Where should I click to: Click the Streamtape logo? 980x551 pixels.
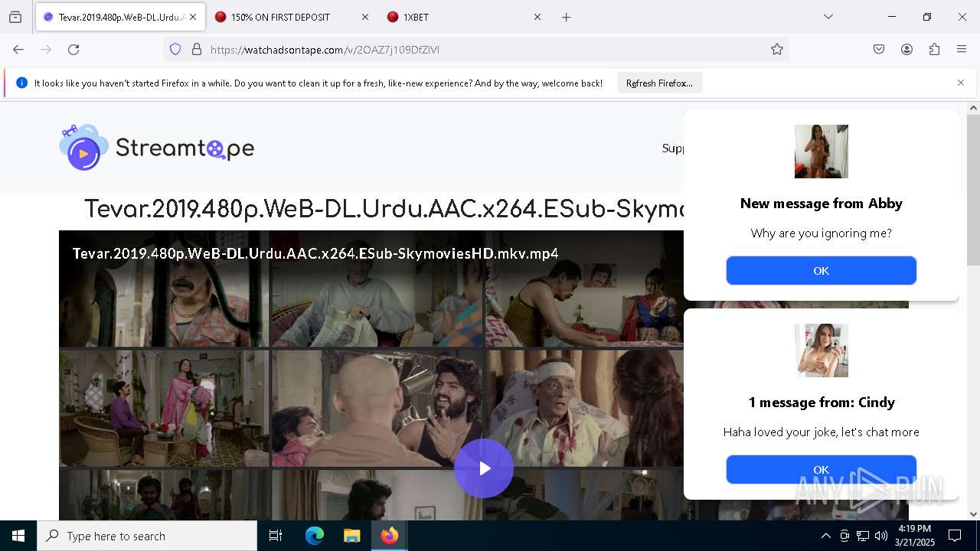[157, 147]
